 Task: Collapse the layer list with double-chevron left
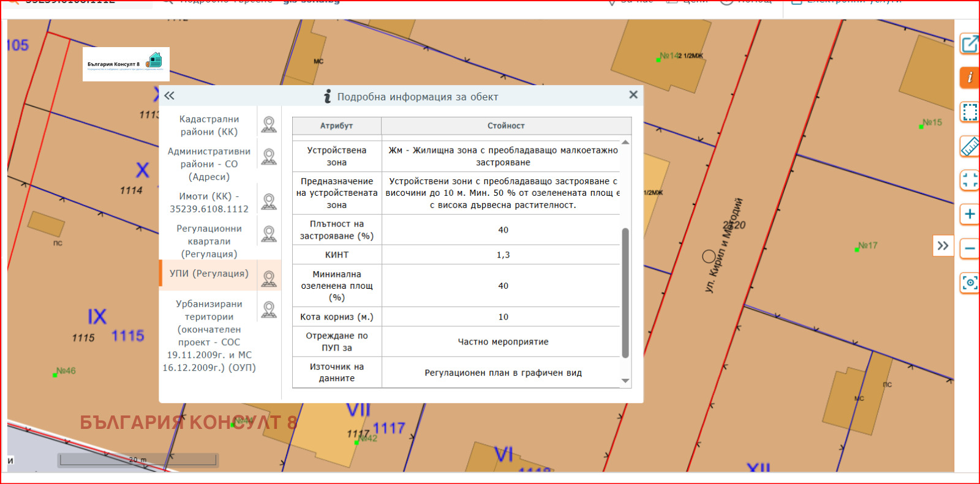click(169, 95)
